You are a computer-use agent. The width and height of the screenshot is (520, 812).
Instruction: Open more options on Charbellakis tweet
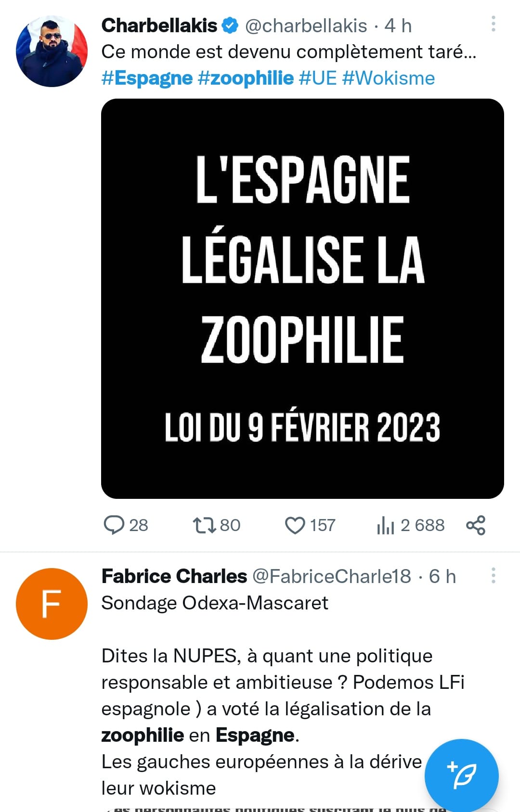click(x=493, y=24)
